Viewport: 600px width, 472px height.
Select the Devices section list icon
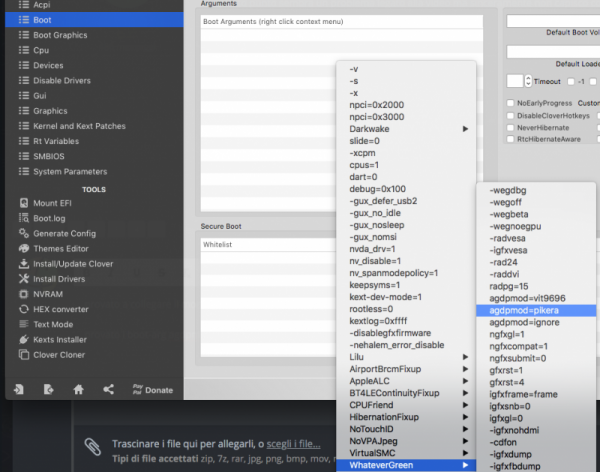(x=24, y=65)
